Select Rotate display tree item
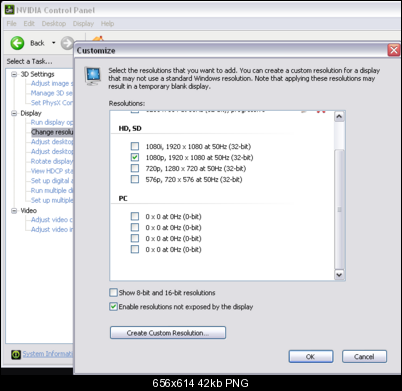The height and width of the screenshot is (391, 402). click(52, 161)
